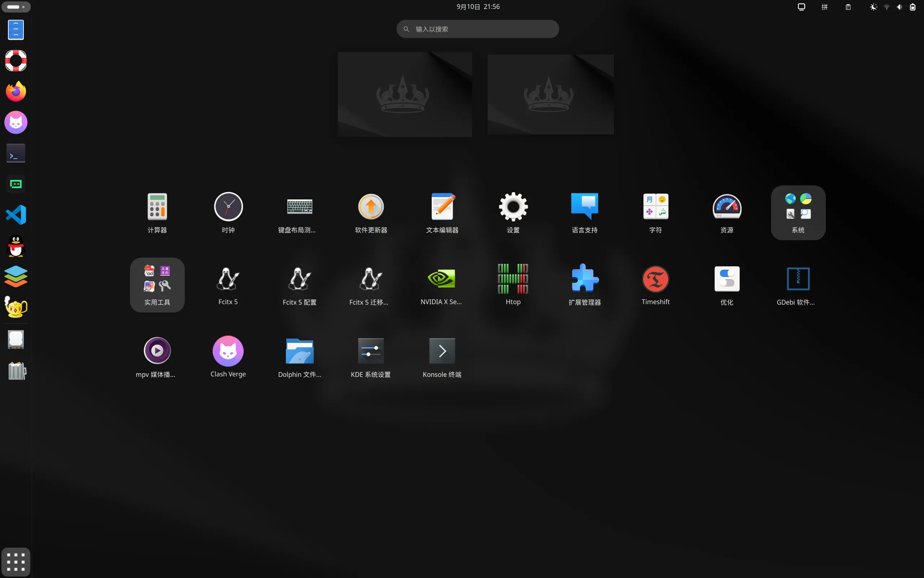Viewport: 924px width, 578px height.
Task: Launch Htop process viewer
Action: point(513,285)
